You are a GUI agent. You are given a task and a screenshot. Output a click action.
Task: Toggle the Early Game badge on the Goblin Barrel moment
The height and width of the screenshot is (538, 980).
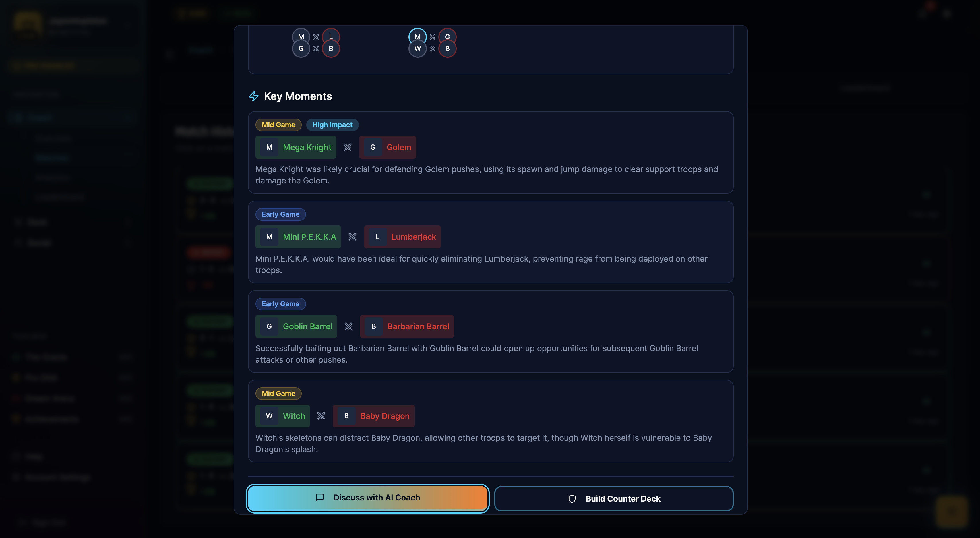[280, 304]
